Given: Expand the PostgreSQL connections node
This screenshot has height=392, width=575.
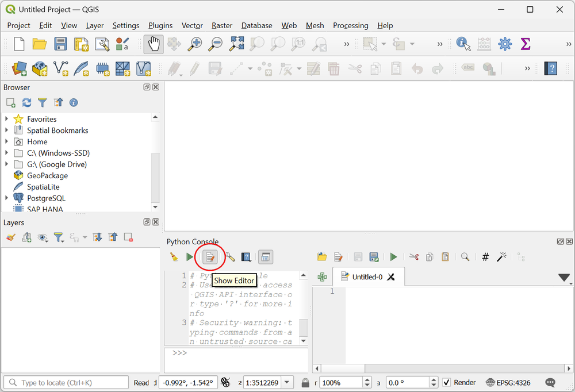Looking at the screenshot, I should pos(6,198).
